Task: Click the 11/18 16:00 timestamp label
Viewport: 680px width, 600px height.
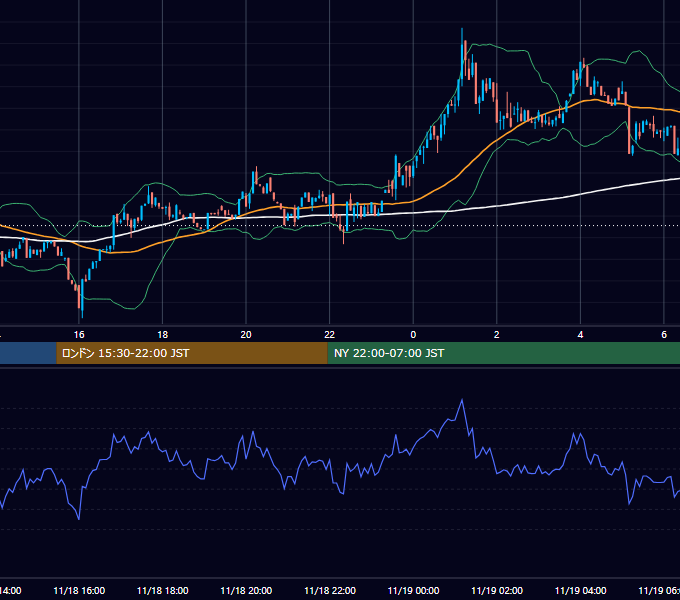Action: [x=79, y=591]
